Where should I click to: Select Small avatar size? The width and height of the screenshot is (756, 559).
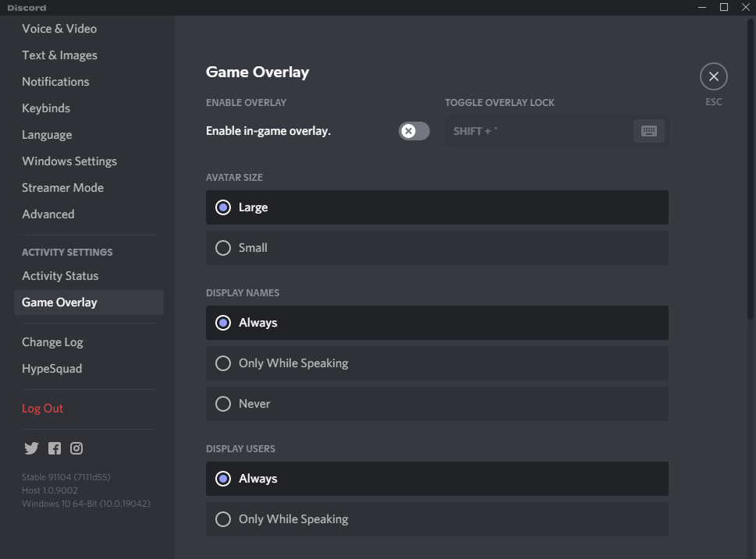pos(223,248)
